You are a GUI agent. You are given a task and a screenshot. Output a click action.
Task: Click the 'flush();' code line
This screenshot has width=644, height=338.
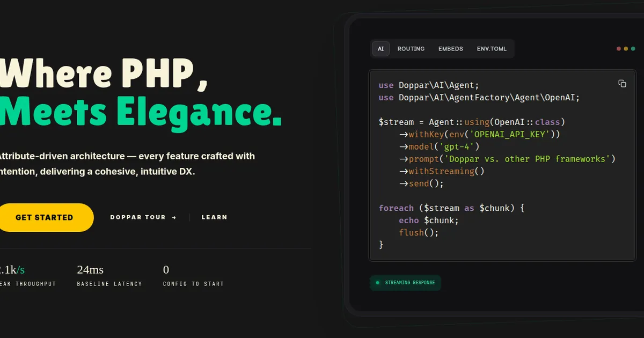tap(419, 233)
